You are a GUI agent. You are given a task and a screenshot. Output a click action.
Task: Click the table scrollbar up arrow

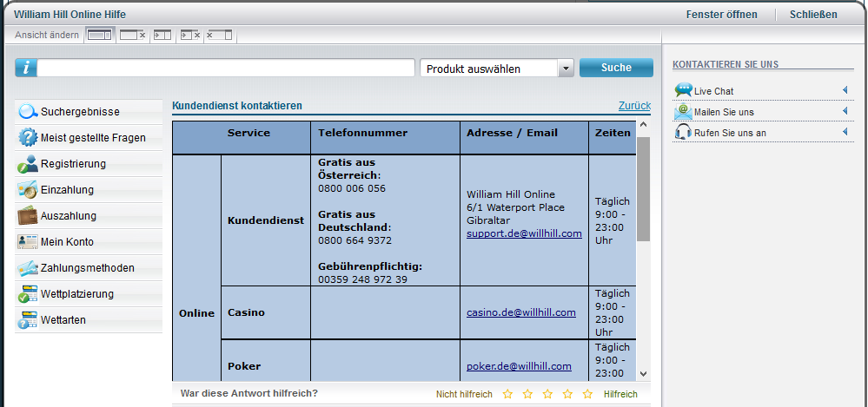643,125
